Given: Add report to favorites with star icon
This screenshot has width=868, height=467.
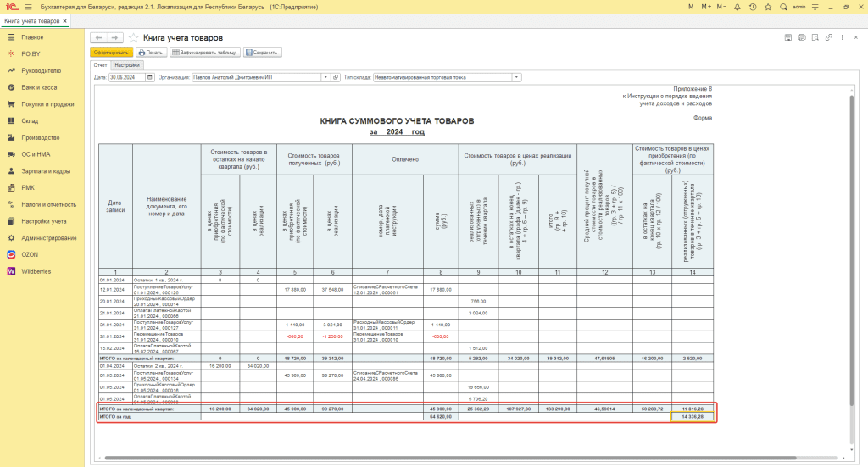Looking at the screenshot, I should point(133,37).
